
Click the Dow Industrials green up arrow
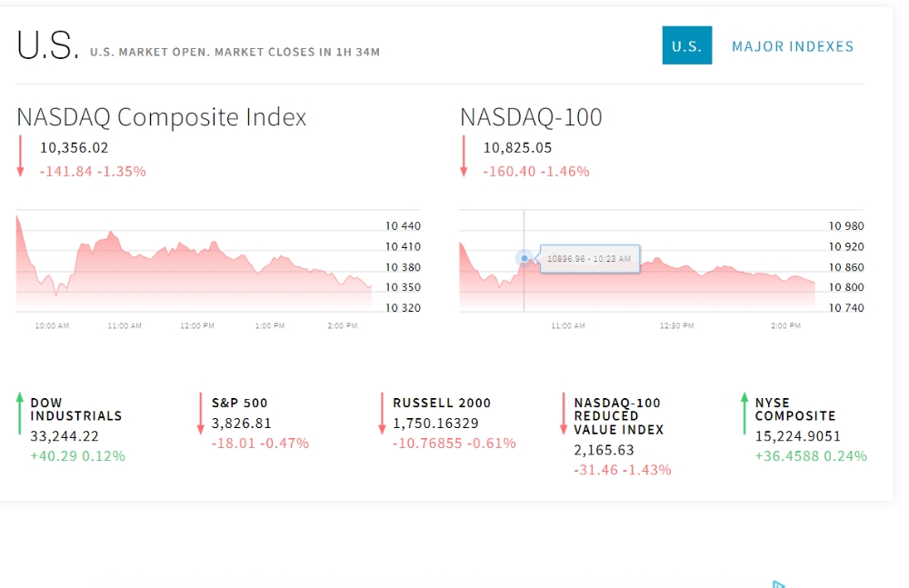(19, 414)
